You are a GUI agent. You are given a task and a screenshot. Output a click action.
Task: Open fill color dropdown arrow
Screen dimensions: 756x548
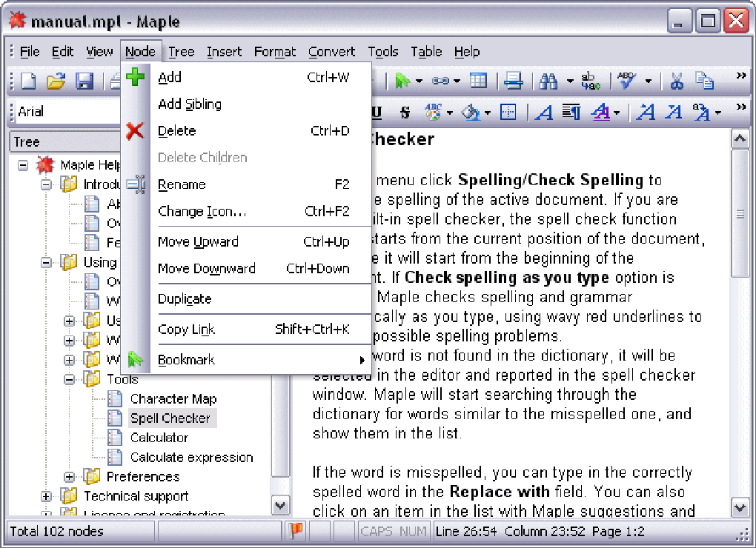[488, 113]
